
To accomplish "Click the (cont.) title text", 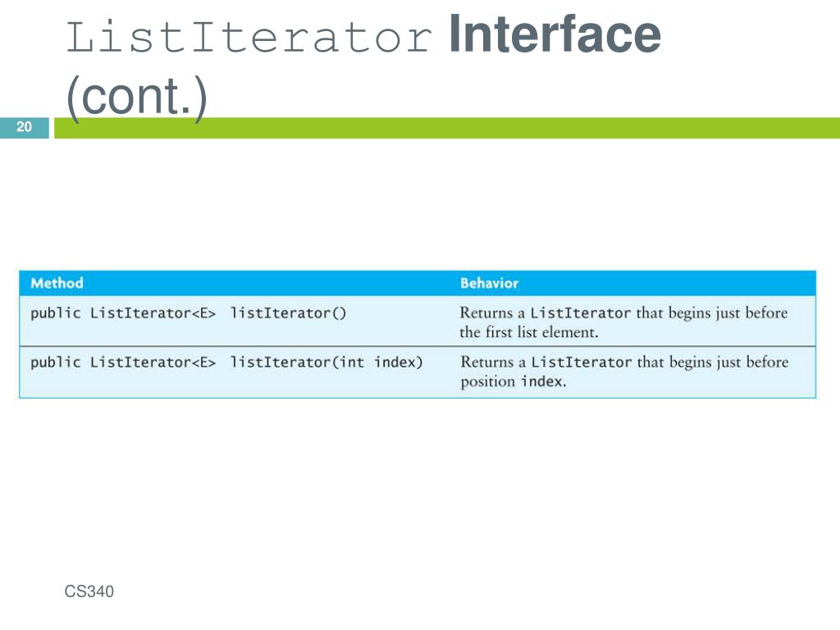I will (x=137, y=97).
